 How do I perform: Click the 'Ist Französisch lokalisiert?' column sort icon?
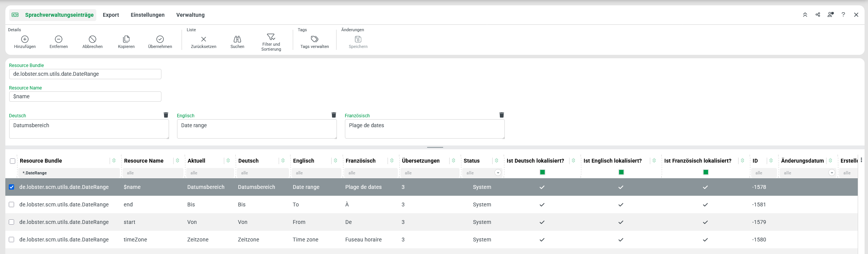click(x=742, y=161)
